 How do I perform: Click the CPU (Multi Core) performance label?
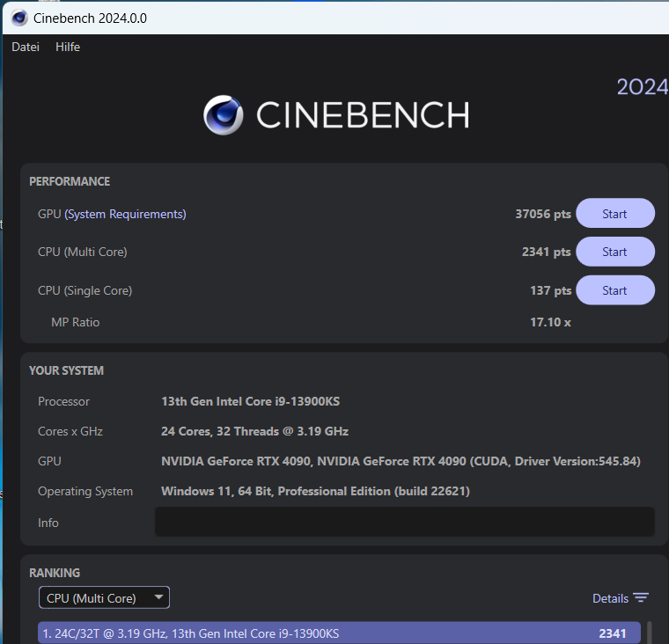(83, 252)
